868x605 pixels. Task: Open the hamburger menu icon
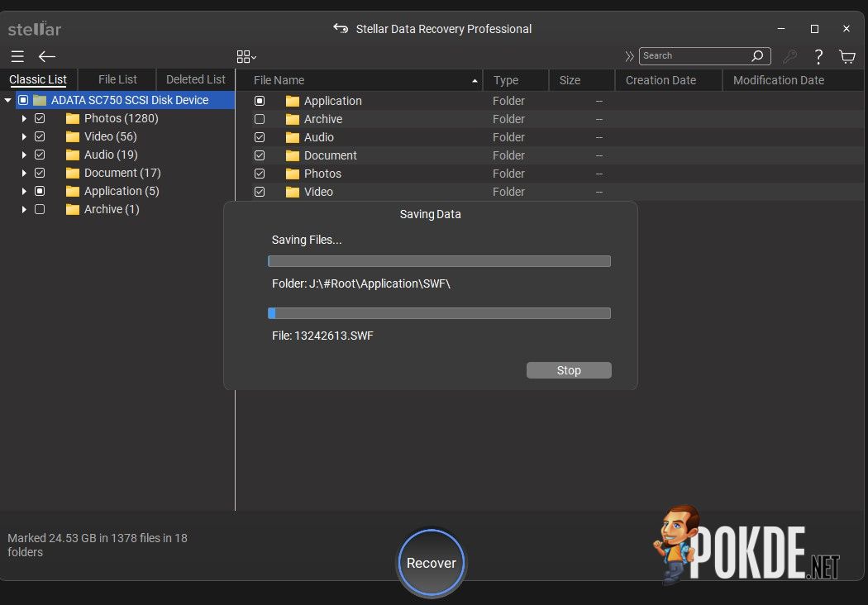17,56
